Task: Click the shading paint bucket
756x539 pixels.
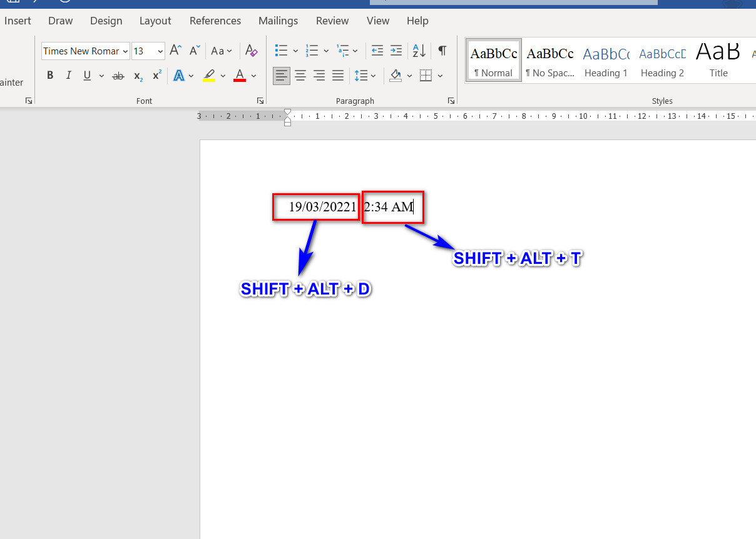Action: [x=396, y=76]
